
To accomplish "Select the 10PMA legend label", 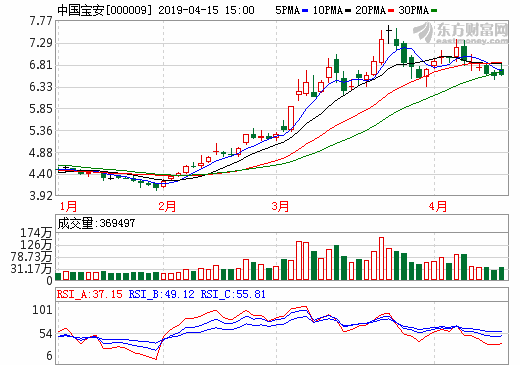I will click(328, 10).
